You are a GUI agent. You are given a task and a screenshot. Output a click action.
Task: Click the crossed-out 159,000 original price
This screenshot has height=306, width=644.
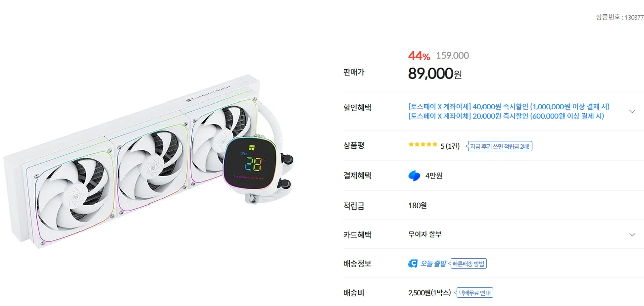coord(452,56)
